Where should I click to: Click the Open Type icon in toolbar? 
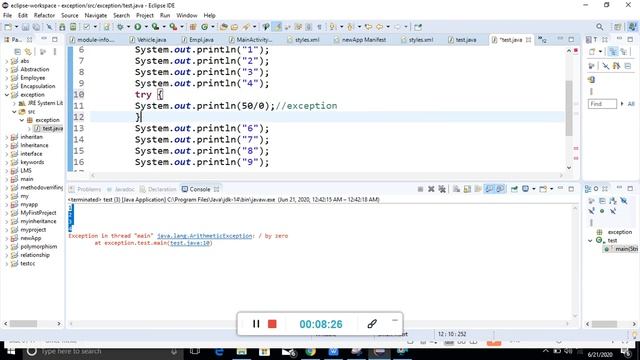(223, 27)
